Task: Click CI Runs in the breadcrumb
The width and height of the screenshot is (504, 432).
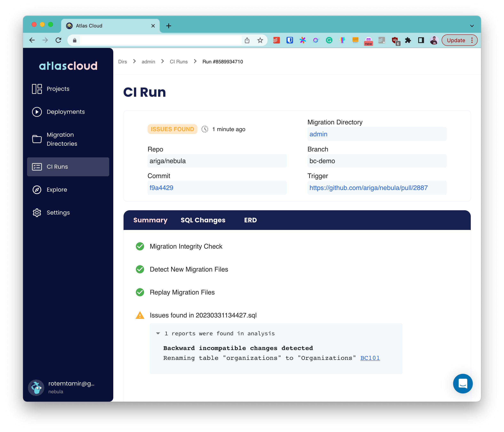Action: (179, 62)
